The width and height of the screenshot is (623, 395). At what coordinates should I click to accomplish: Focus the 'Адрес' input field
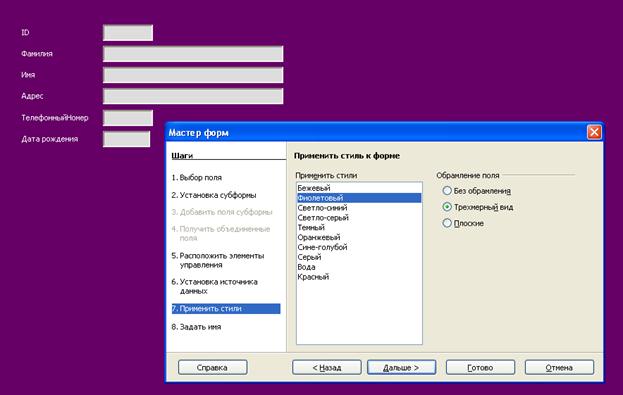pyautogui.click(x=193, y=96)
